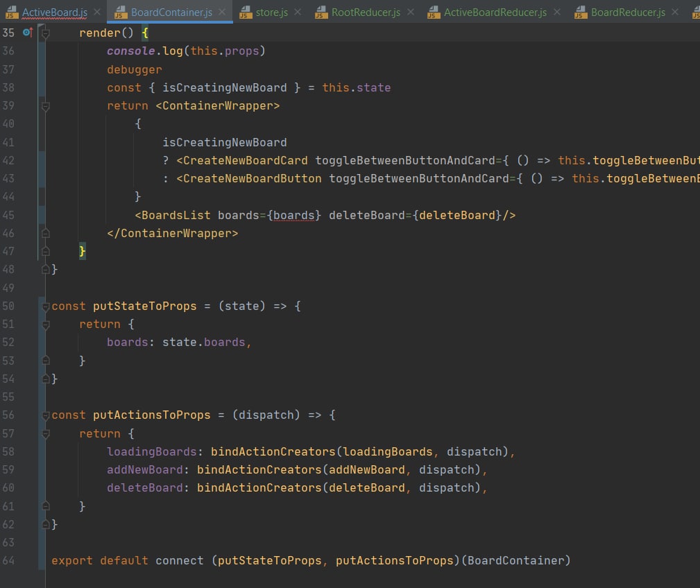
Task: Click the opening ContainerWrapper tag
Action: click(x=218, y=106)
